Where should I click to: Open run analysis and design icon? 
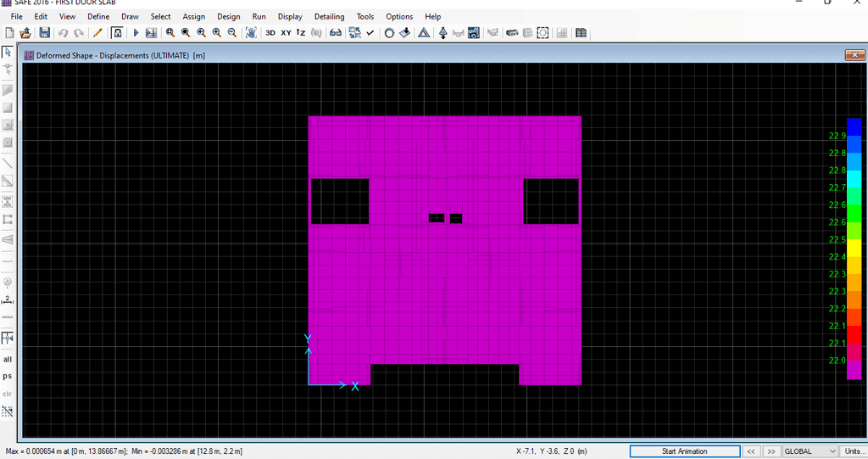pyautogui.click(x=151, y=33)
